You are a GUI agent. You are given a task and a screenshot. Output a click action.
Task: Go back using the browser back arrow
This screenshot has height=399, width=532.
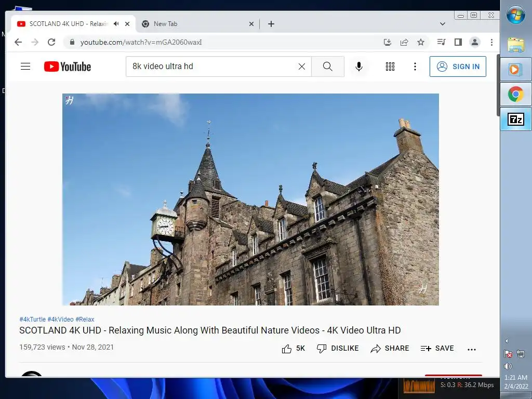(18, 42)
